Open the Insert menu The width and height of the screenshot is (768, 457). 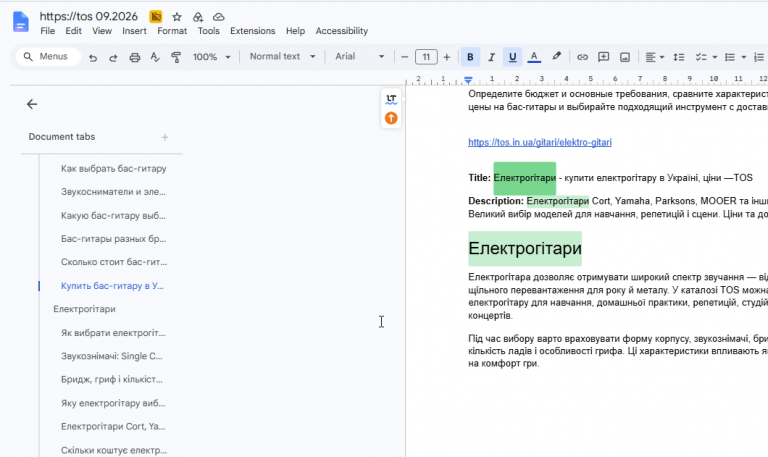coord(134,31)
